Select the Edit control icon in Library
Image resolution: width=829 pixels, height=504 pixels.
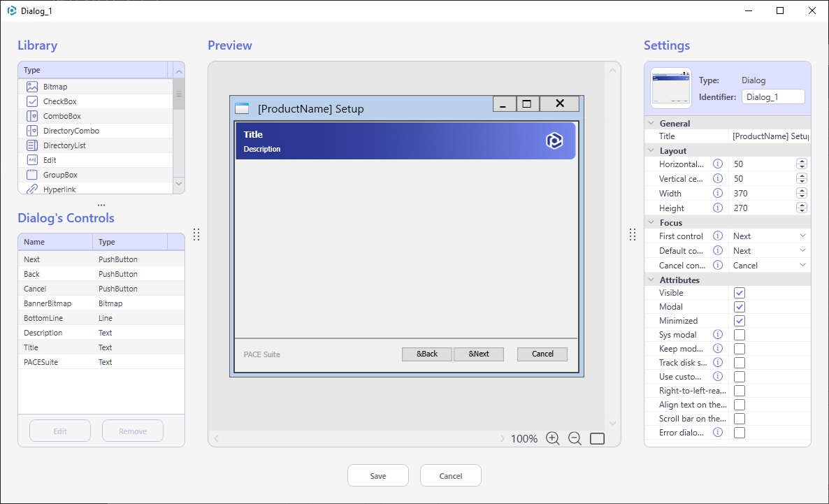32,159
